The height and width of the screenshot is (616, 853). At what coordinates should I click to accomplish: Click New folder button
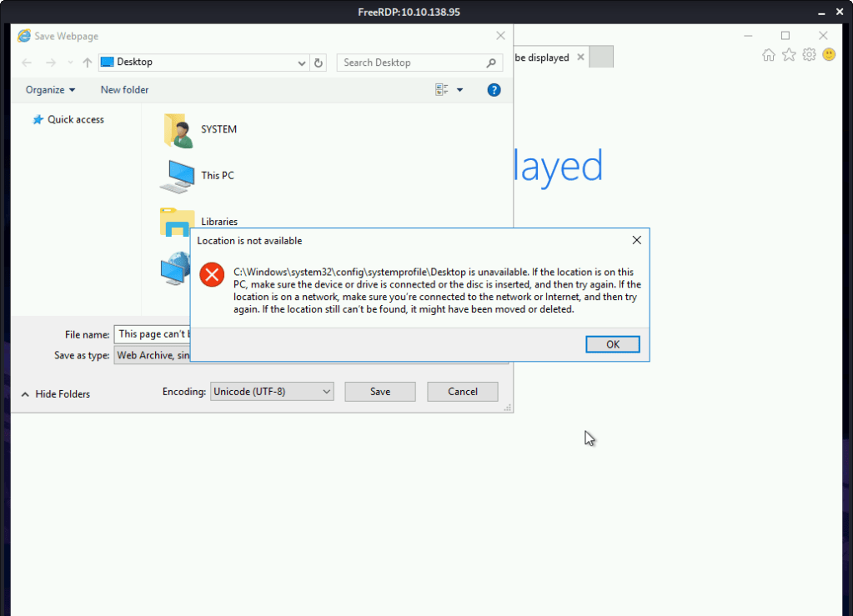[124, 90]
